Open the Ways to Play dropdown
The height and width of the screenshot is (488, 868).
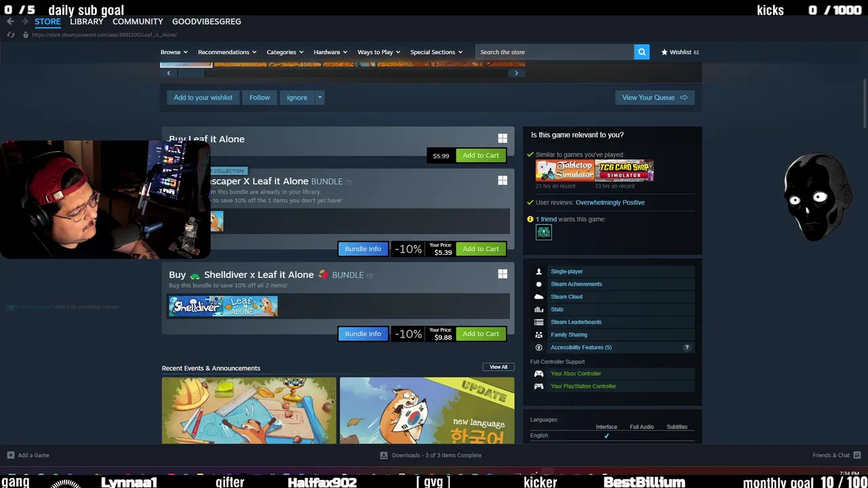coord(379,52)
